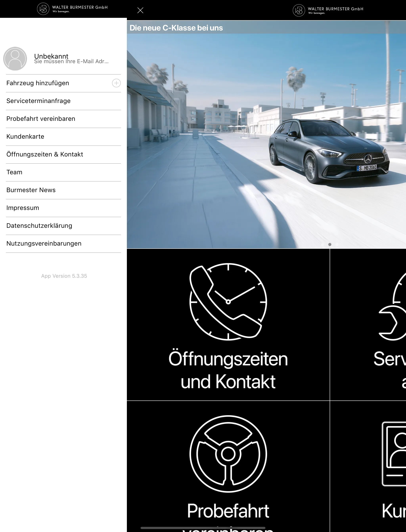406x532 pixels.
Task: Select the Impressum menu entry
Action: (23, 208)
